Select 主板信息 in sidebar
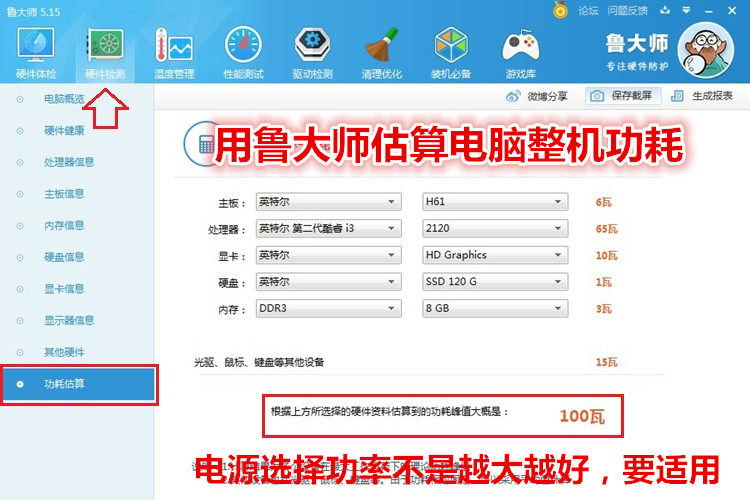Image resolution: width=750 pixels, height=500 pixels. tap(64, 194)
